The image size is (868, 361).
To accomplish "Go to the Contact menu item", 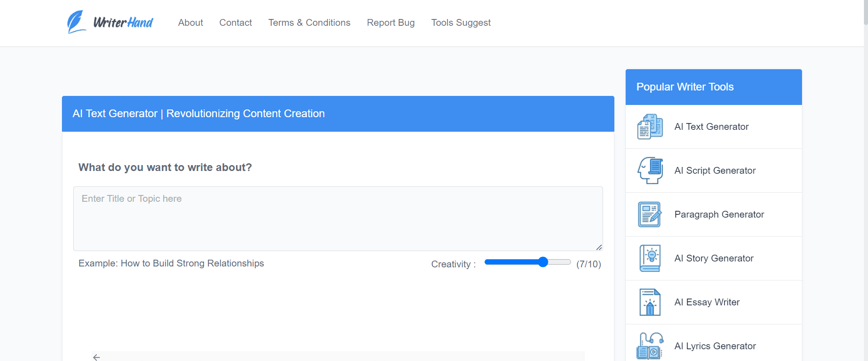I will [236, 23].
